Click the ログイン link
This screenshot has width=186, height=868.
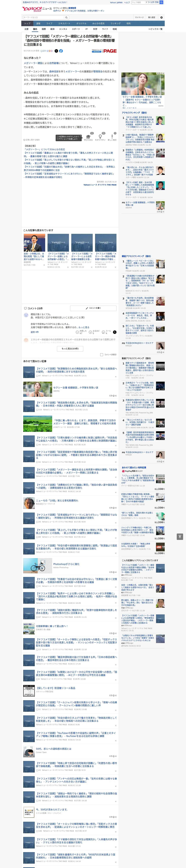(57, 11)
